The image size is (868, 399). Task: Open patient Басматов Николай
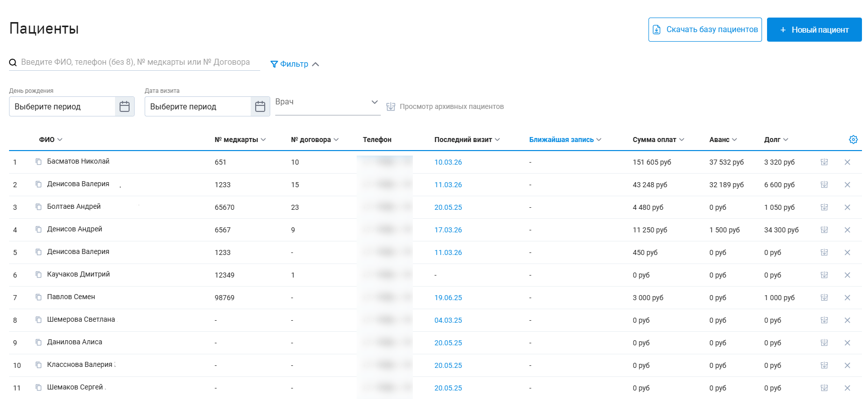point(78,161)
